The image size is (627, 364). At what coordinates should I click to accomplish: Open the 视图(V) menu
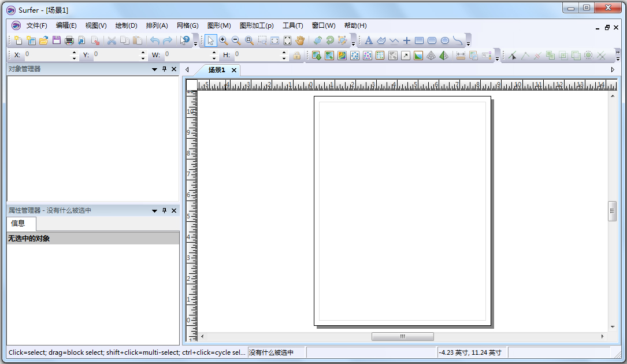pos(96,25)
